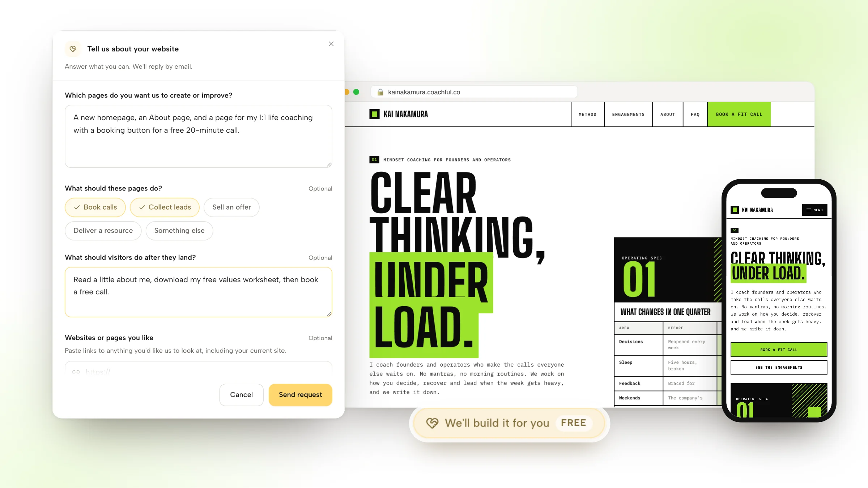Deselect the Book calls chip
Image resolution: width=868 pixels, height=488 pixels.
(95, 207)
